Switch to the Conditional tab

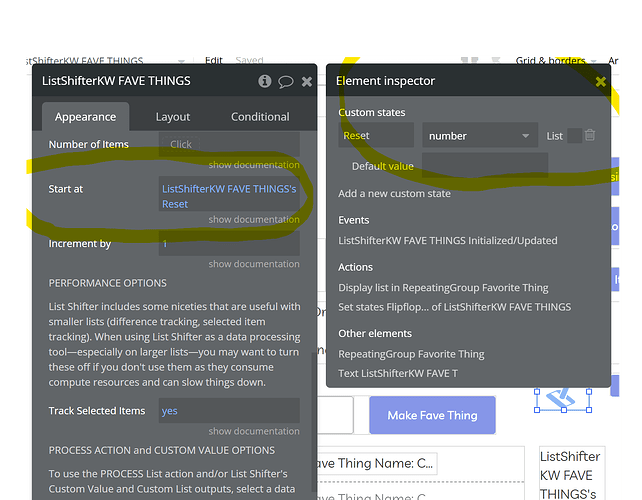pos(260,117)
